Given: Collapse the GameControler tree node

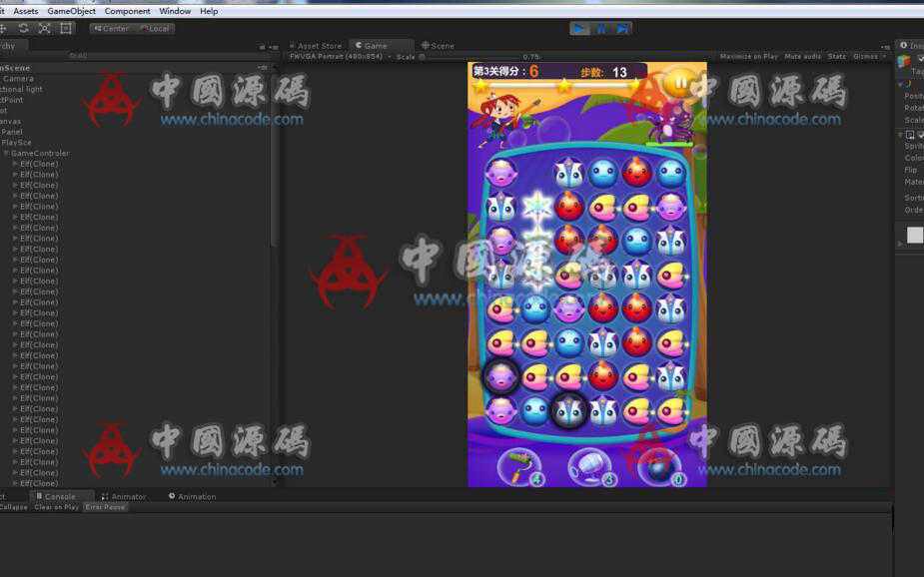Looking at the screenshot, I should point(6,154).
